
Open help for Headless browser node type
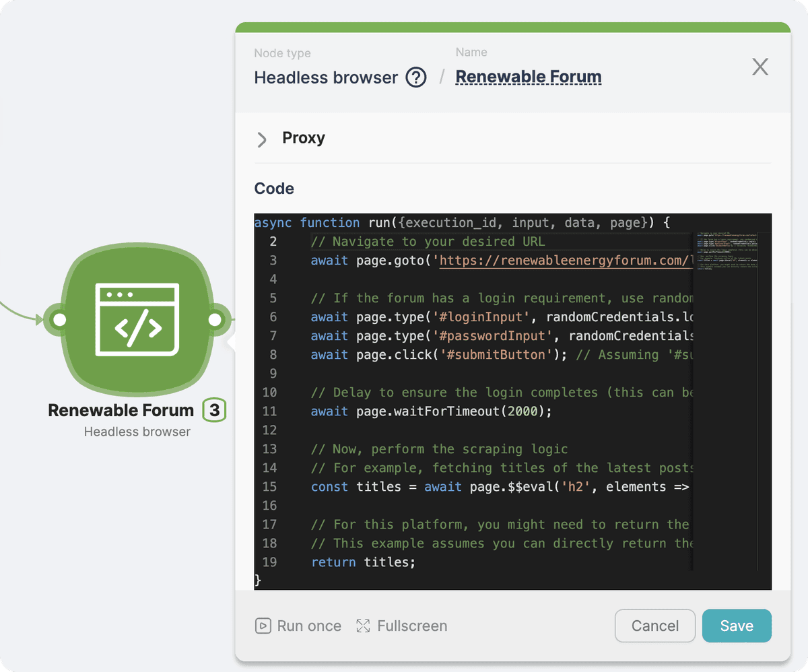coord(415,78)
